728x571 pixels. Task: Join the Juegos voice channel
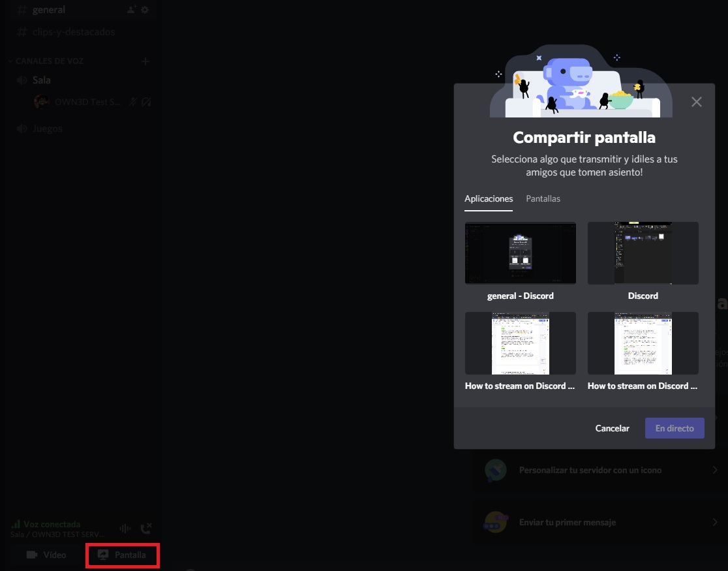(x=48, y=129)
